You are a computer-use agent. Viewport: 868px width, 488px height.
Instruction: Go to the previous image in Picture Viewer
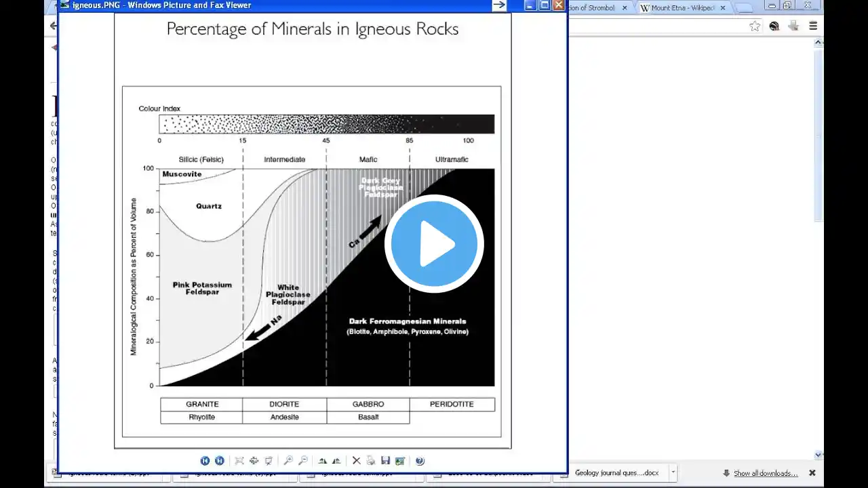(x=205, y=461)
